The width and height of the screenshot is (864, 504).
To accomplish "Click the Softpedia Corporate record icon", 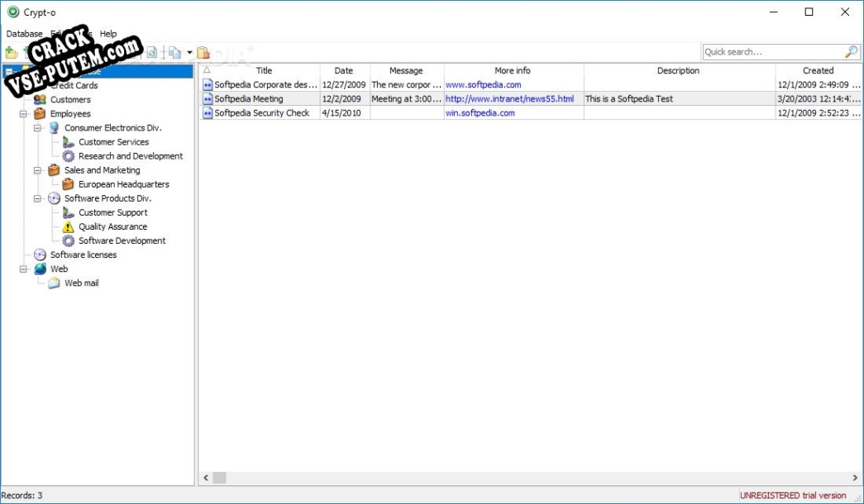I will (208, 85).
